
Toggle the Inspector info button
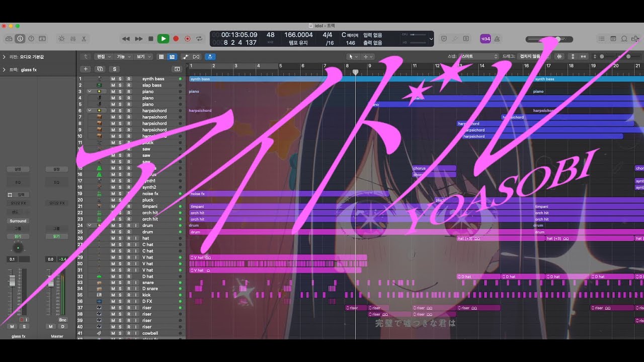20,39
